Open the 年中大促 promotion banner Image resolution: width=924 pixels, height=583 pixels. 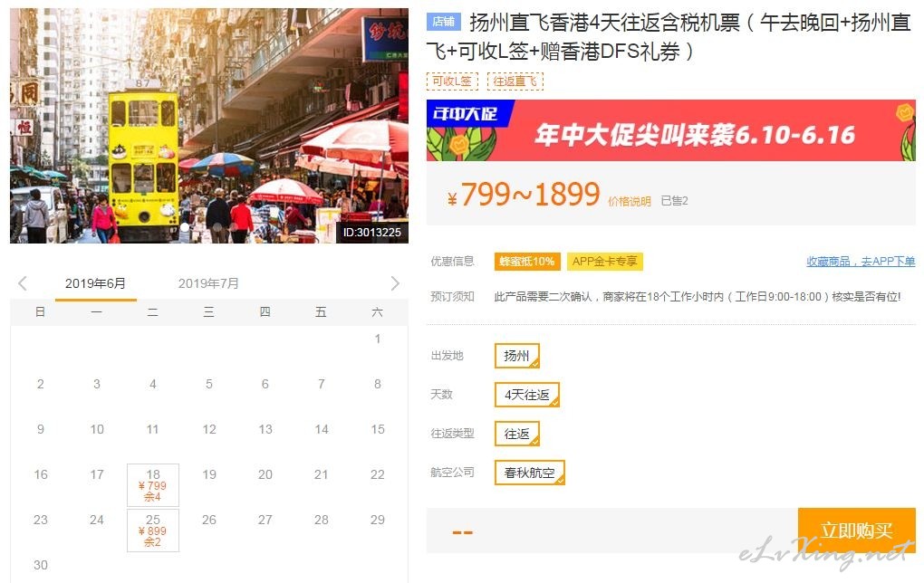(670, 130)
